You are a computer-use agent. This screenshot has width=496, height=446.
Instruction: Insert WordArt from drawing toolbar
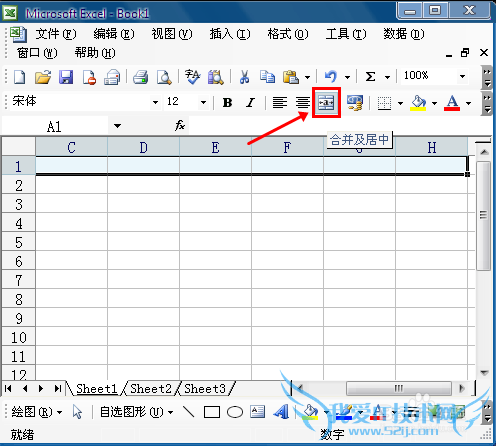281,412
